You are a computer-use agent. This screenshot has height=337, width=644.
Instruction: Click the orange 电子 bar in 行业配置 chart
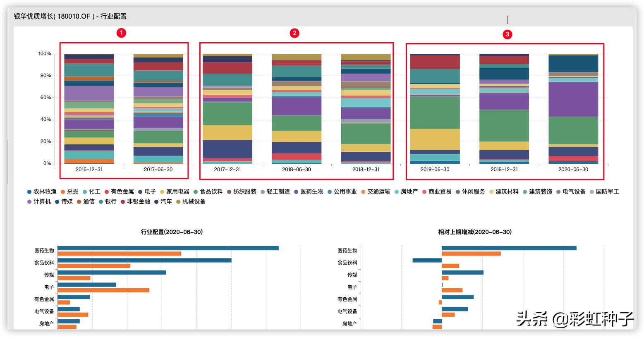pos(103,290)
